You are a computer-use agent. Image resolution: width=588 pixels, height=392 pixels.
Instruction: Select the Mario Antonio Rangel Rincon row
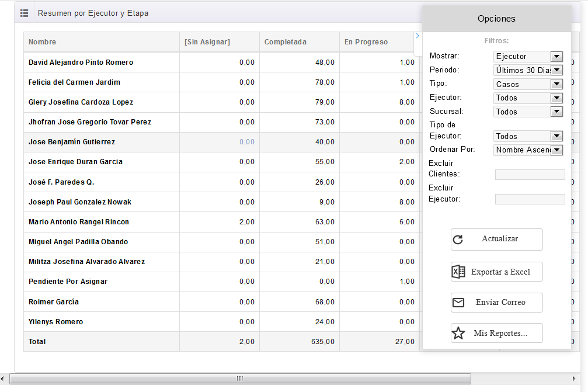click(79, 222)
